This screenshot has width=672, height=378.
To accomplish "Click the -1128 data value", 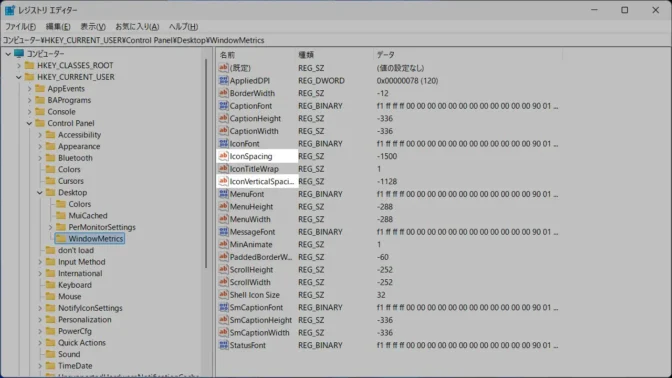I will (387, 182).
